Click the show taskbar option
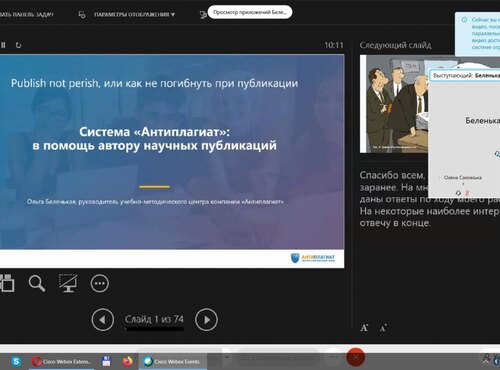500x370 pixels. (27, 14)
